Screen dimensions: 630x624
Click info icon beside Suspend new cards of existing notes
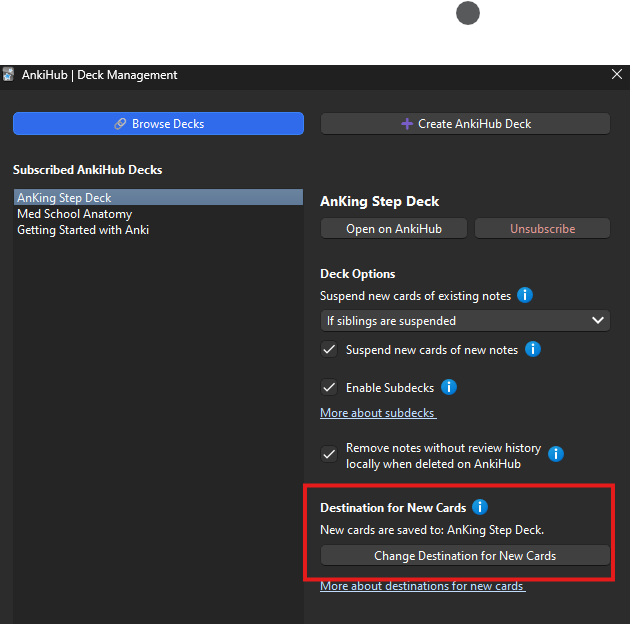click(525, 295)
